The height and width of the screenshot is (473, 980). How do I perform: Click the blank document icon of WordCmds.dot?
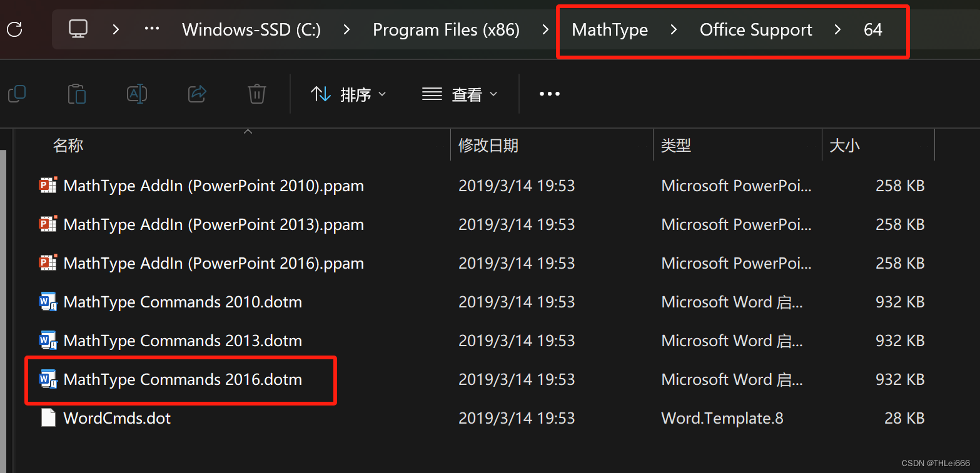[48, 418]
